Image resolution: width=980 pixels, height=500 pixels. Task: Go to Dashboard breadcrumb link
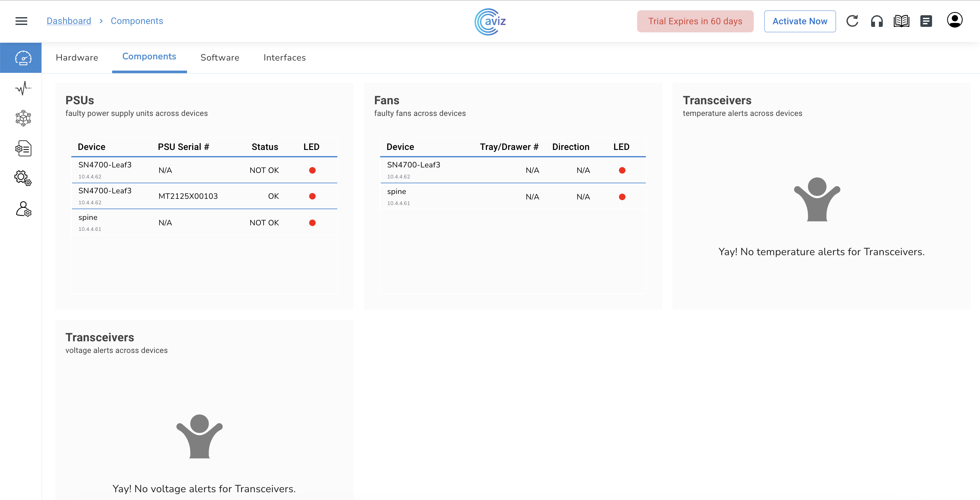click(x=69, y=21)
